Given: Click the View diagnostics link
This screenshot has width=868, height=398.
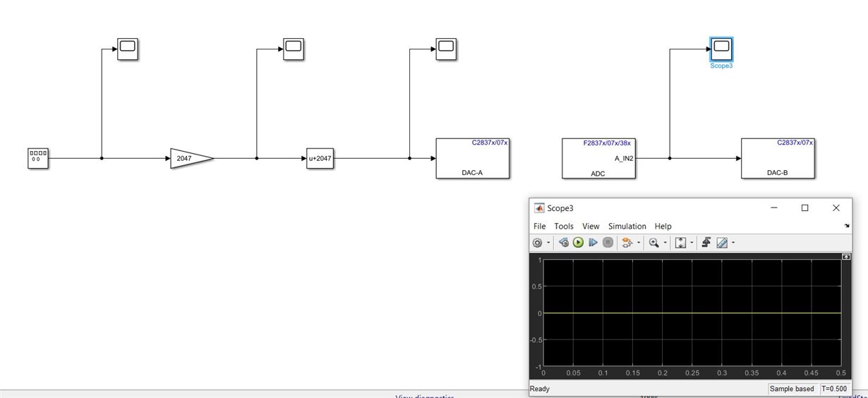Looking at the screenshot, I should click(x=424, y=396).
